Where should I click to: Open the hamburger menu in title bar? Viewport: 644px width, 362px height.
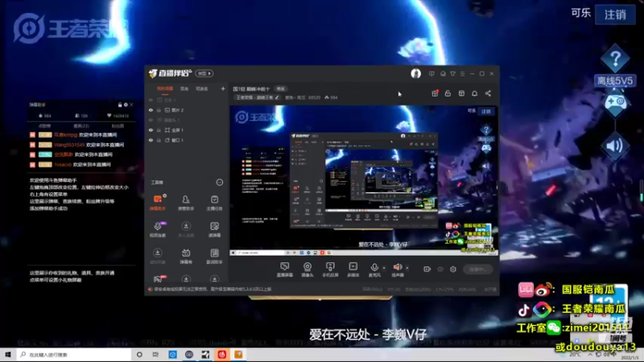462,74
